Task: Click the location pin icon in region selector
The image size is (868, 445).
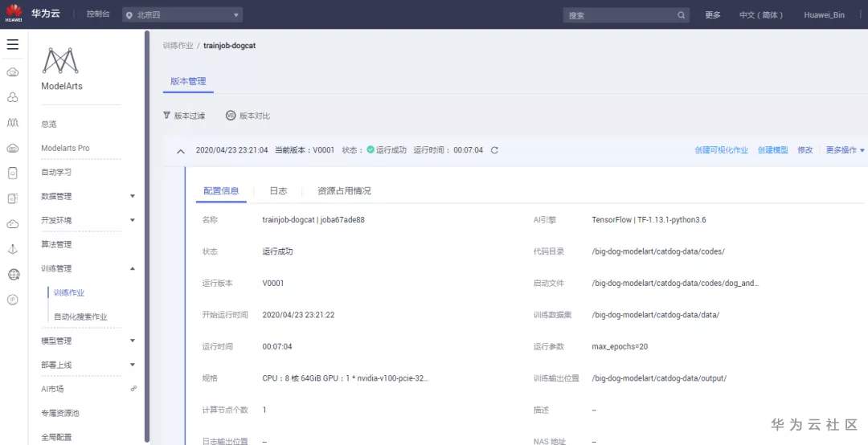Action: pyautogui.click(x=129, y=15)
